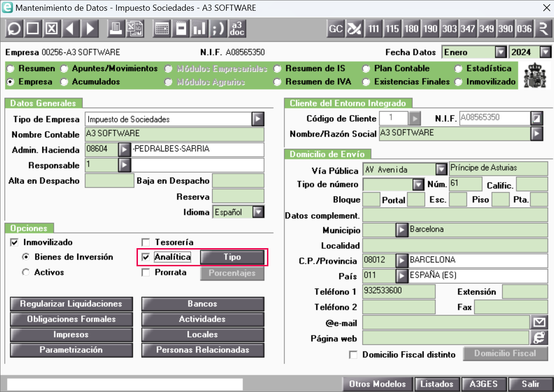Select the Activos radio button
This screenshot has height=392, width=554.
(26, 272)
